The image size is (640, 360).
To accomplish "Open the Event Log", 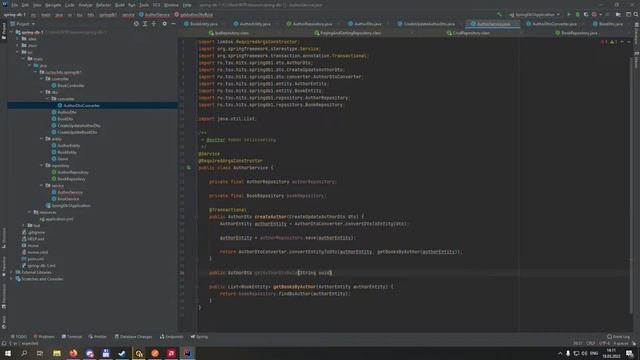I will [618, 337].
